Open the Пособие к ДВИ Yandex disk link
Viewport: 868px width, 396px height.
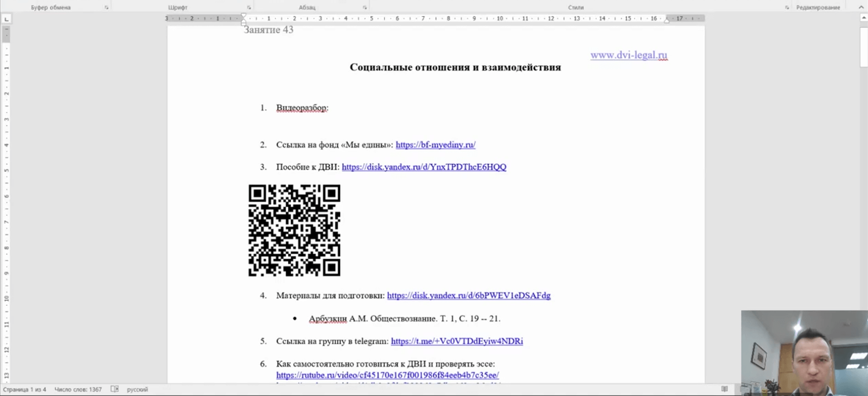point(424,167)
